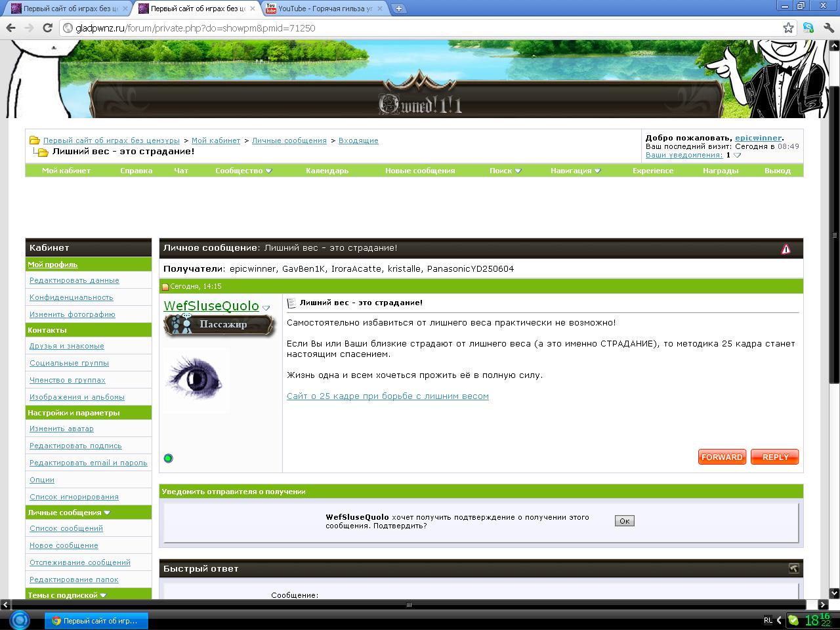Open WefSluseQuolo username dropdown menu
The height and width of the screenshot is (630, 840).
266,308
